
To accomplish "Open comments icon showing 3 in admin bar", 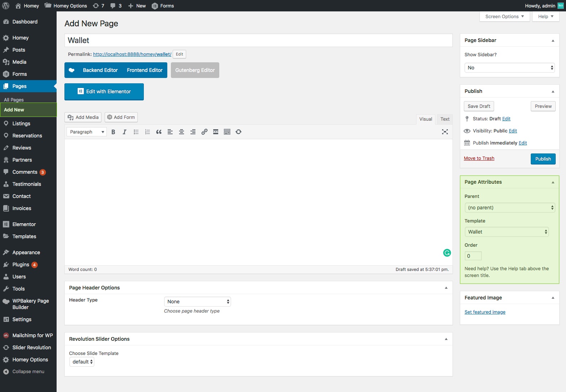I will click(116, 6).
